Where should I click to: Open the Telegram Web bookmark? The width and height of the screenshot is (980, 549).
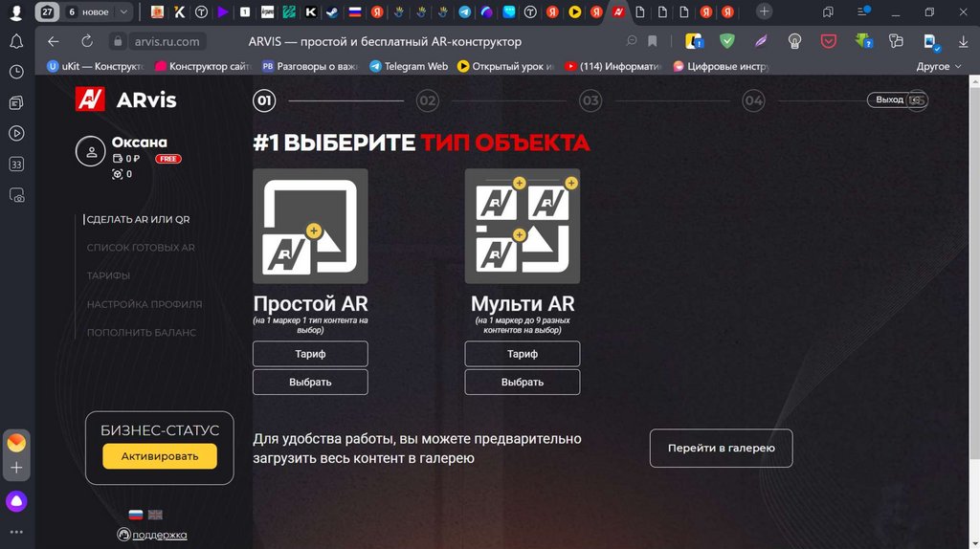click(x=409, y=66)
